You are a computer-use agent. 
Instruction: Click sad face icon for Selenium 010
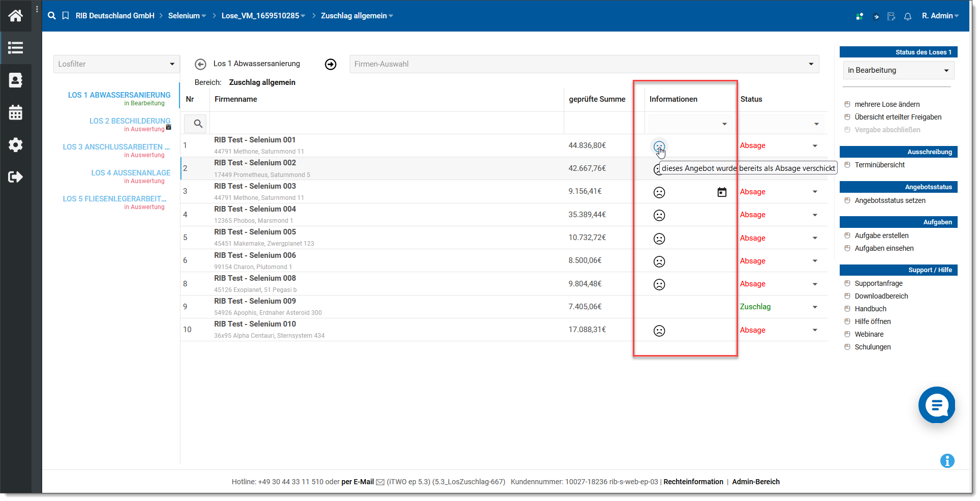coord(659,331)
